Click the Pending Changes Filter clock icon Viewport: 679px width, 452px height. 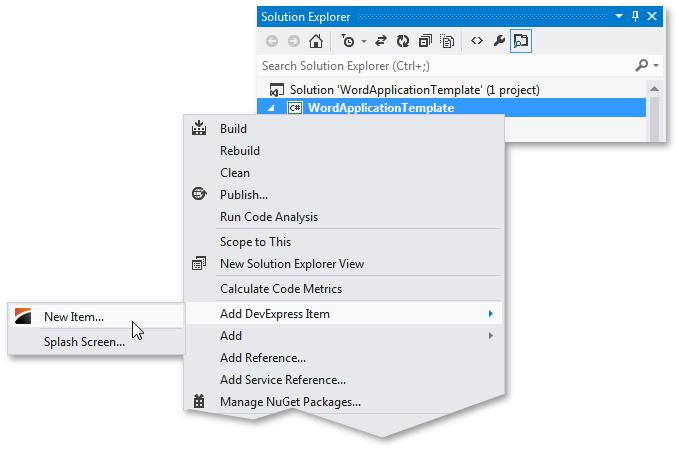coord(347,41)
